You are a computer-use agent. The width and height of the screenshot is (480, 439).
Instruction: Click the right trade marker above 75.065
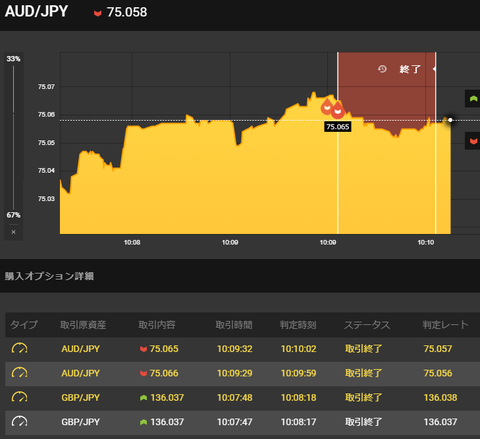[x=338, y=110]
